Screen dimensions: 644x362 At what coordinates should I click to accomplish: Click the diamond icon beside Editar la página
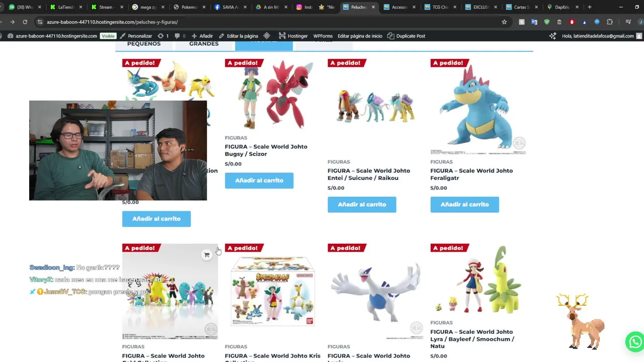(x=267, y=36)
